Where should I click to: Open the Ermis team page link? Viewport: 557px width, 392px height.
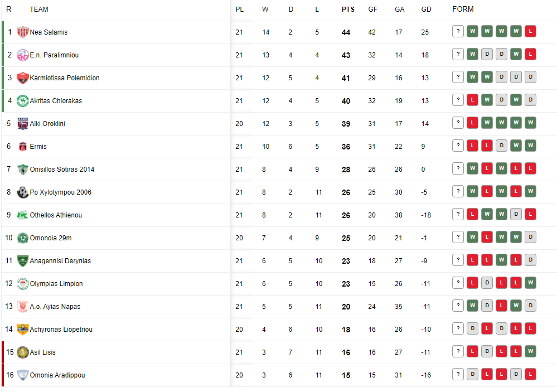click(x=38, y=147)
